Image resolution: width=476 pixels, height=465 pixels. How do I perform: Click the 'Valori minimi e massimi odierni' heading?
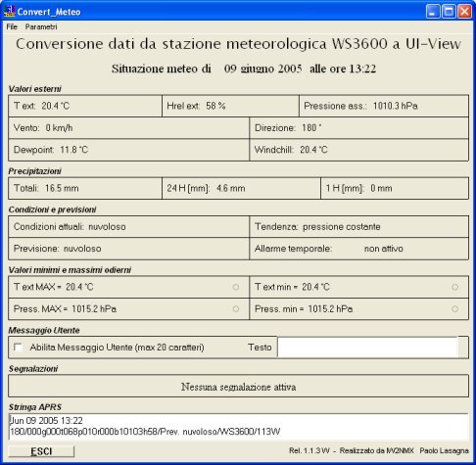pos(70,270)
